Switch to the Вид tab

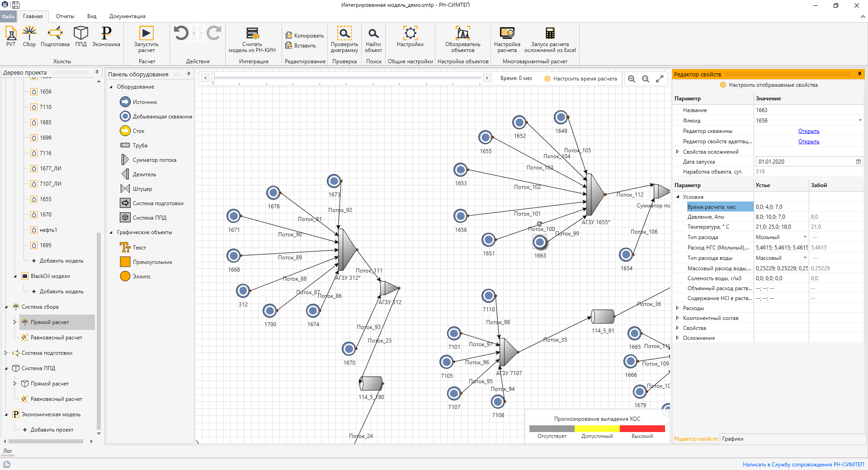tap(92, 16)
